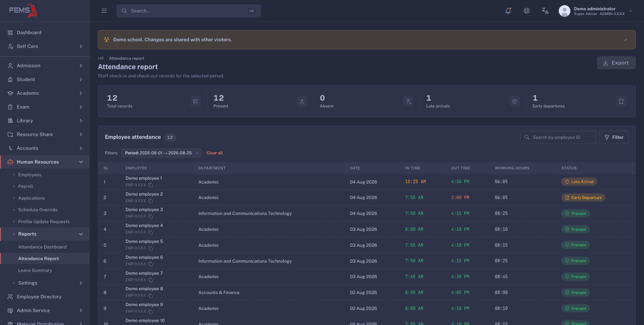Clear all filters
The height and width of the screenshot is (325, 644).
pyautogui.click(x=215, y=153)
